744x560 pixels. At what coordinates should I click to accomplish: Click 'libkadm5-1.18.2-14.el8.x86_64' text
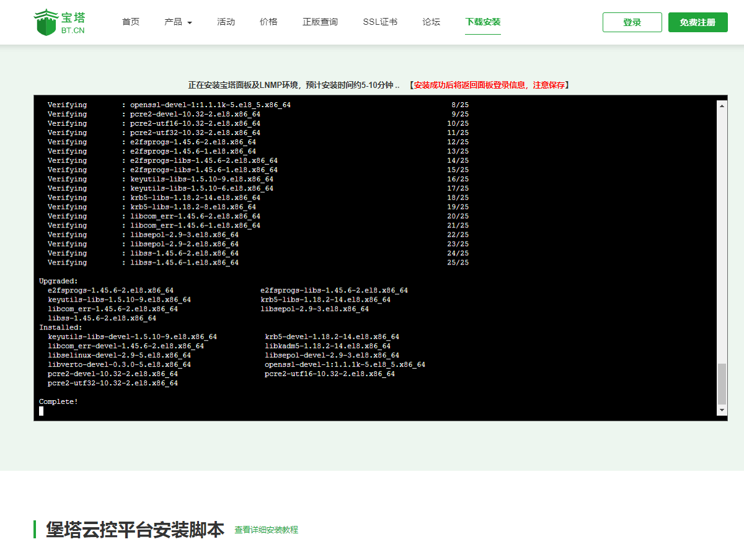coord(328,346)
